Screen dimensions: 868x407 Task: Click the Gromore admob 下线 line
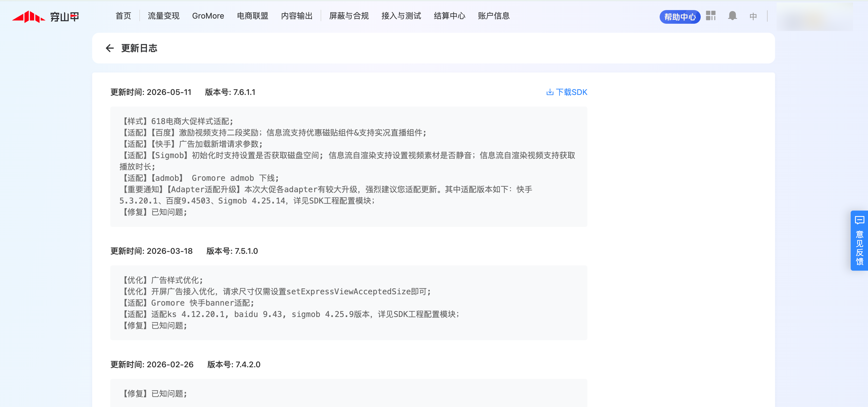tap(199, 178)
